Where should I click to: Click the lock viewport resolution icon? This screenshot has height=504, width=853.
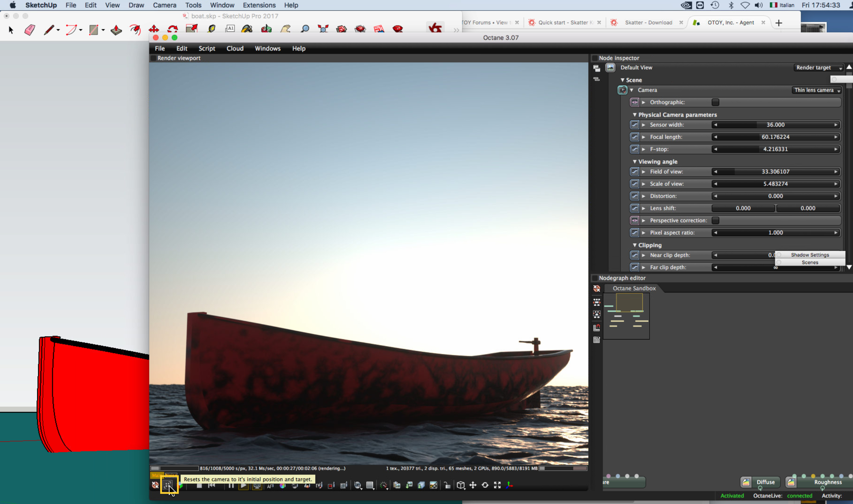(x=447, y=485)
